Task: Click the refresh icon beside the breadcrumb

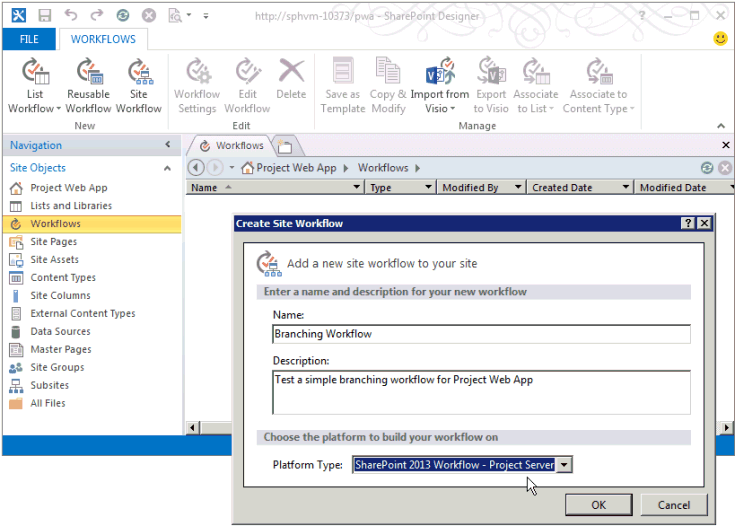Action: 707,168
